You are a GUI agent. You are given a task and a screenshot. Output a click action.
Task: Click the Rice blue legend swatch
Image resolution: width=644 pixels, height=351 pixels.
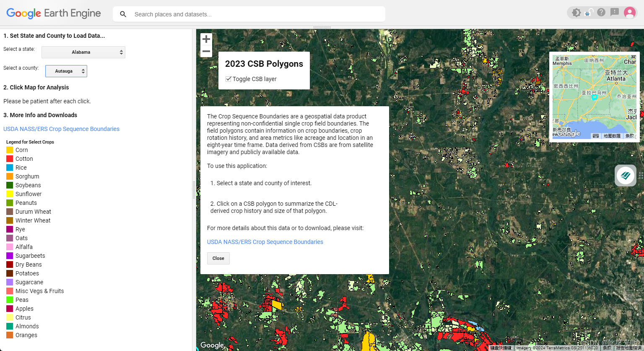click(x=10, y=168)
